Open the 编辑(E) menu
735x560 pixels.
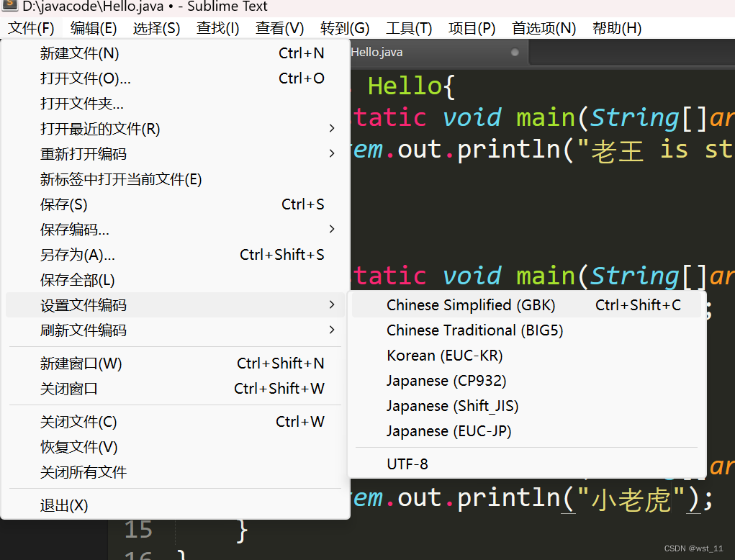(x=94, y=29)
